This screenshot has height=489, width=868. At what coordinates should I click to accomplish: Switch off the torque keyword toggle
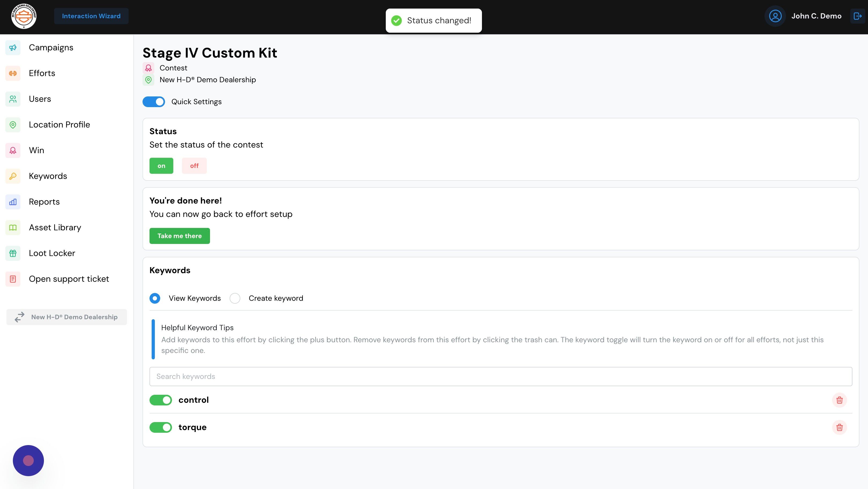pyautogui.click(x=161, y=427)
